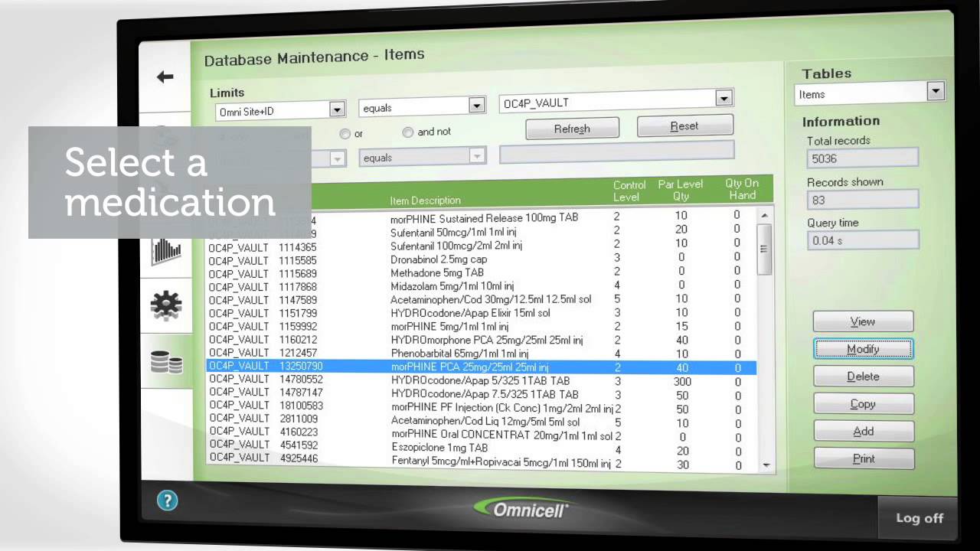Select the Dronabinol 2.5mg cap row

pyautogui.click(x=481, y=259)
